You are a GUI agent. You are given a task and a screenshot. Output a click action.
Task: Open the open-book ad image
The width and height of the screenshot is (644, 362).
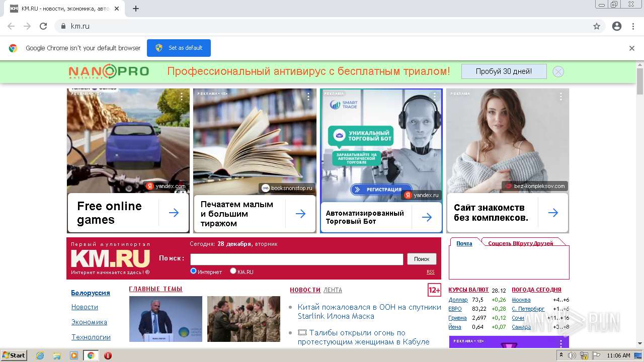click(x=255, y=141)
